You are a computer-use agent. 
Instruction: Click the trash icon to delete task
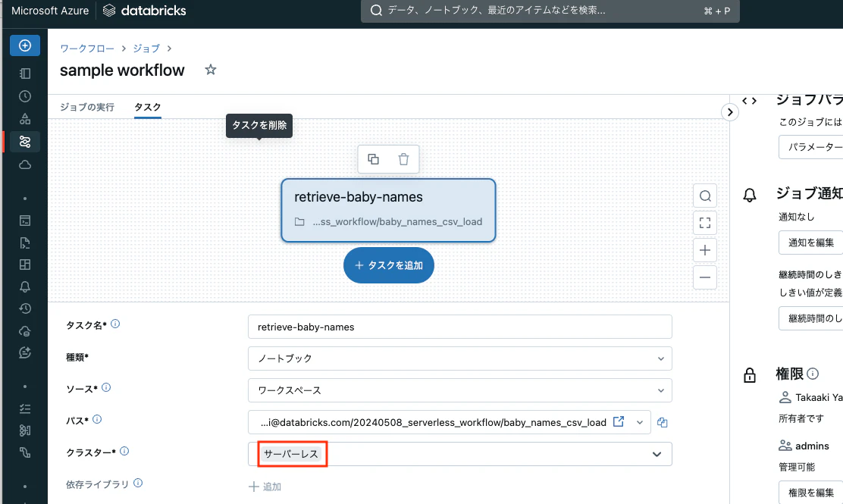click(x=404, y=159)
